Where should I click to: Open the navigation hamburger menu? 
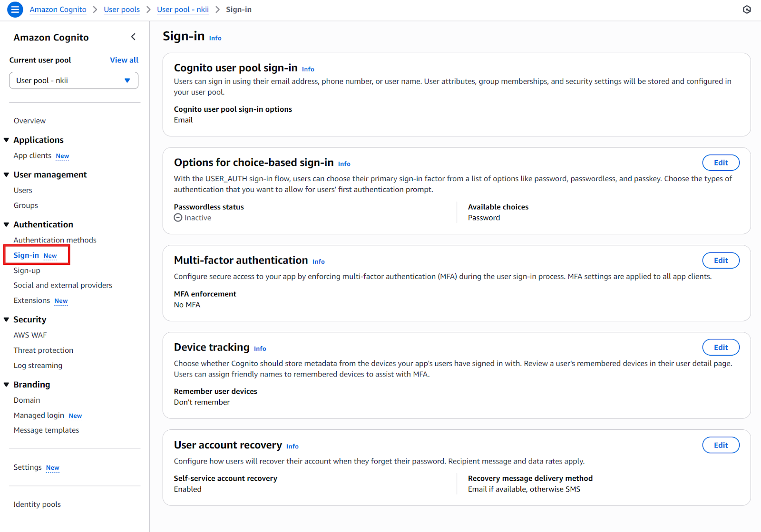(15, 9)
